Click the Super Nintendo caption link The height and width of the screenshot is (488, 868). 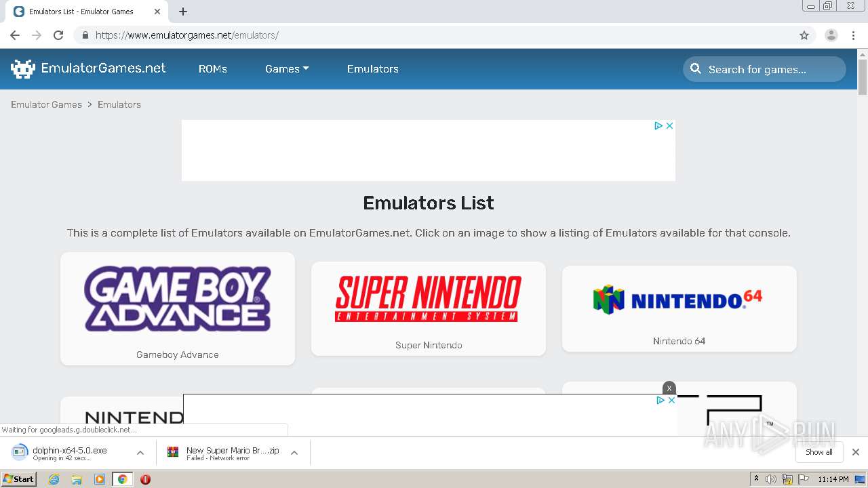[x=429, y=345]
